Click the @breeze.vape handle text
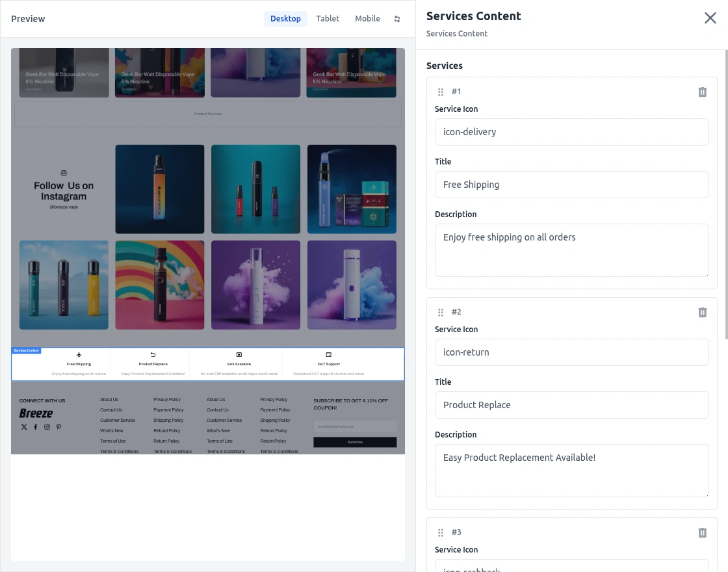Screen dimensions: 728x572 point(64,207)
